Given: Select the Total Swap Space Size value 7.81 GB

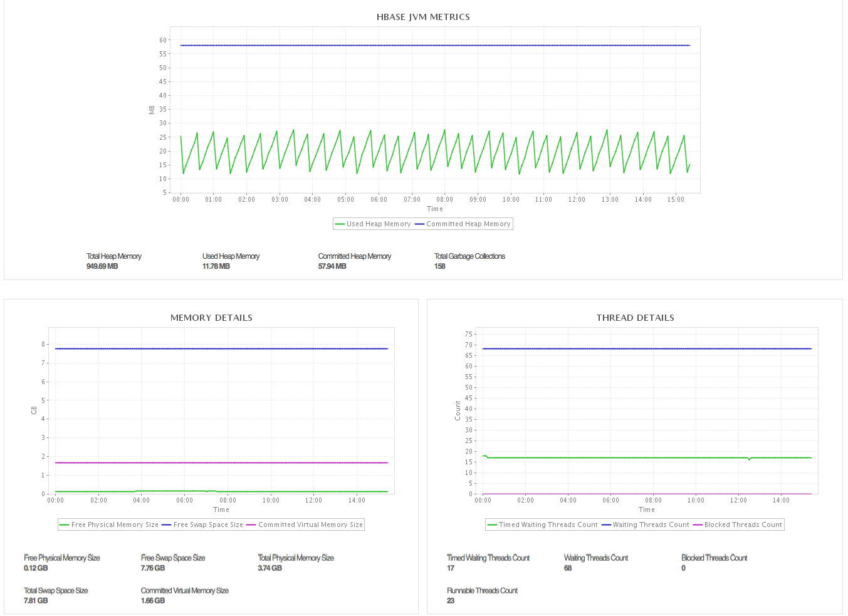Looking at the screenshot, I should tap(36, 601).
